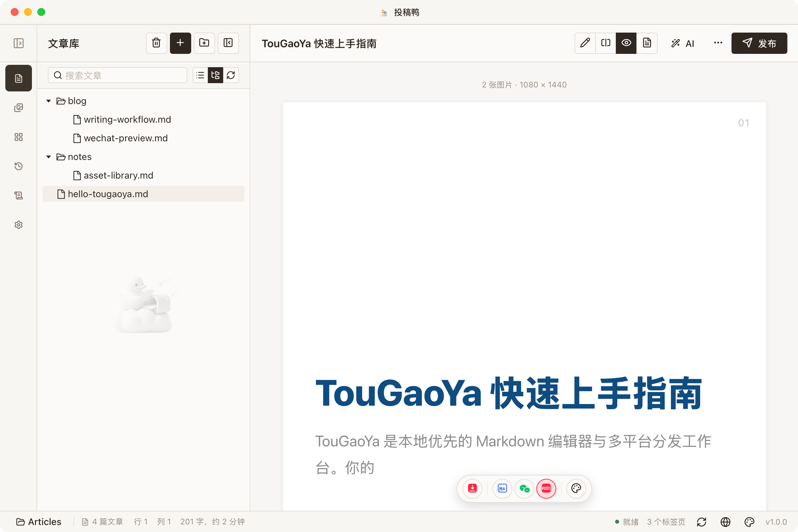Open writing-workflow.md
Screen dimensions: 798x532
[122, 119]
